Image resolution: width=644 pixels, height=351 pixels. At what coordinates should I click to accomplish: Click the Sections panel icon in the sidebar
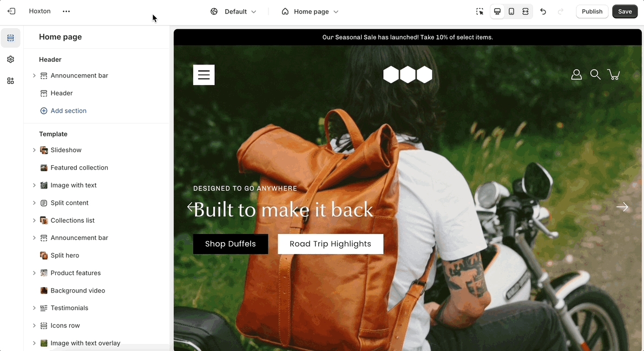click(11, 38)
